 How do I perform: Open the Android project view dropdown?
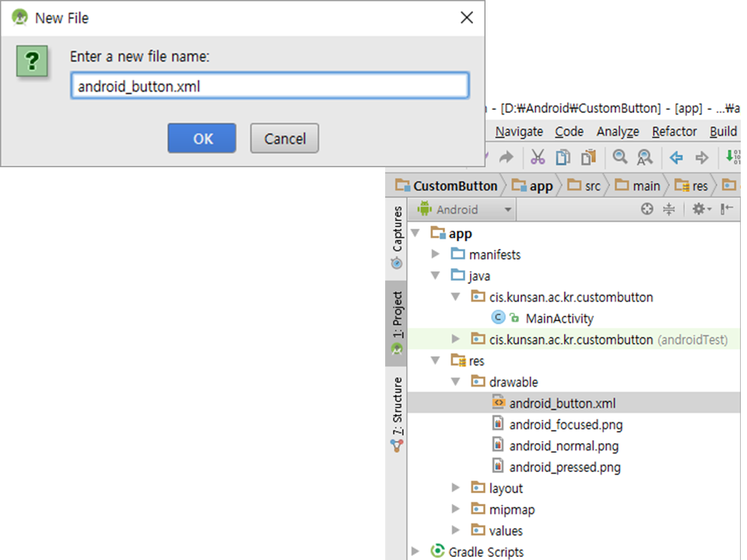coord(465,209)
